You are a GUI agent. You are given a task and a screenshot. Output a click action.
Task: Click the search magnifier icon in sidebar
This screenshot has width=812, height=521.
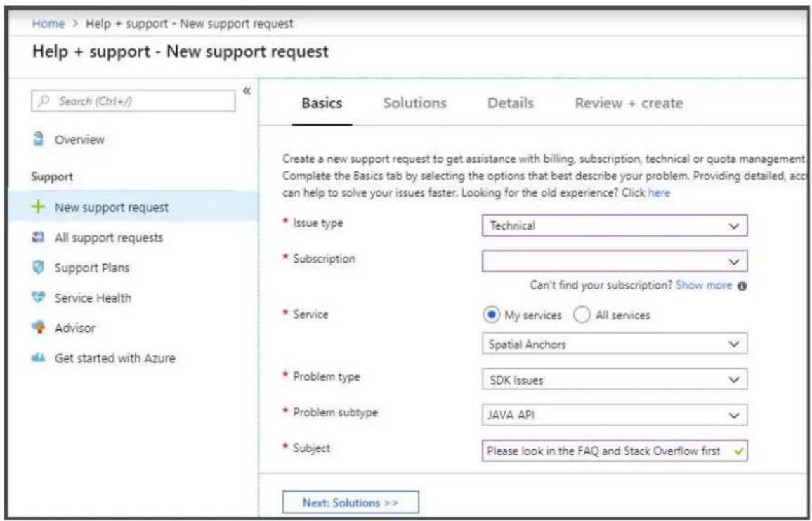44,101
